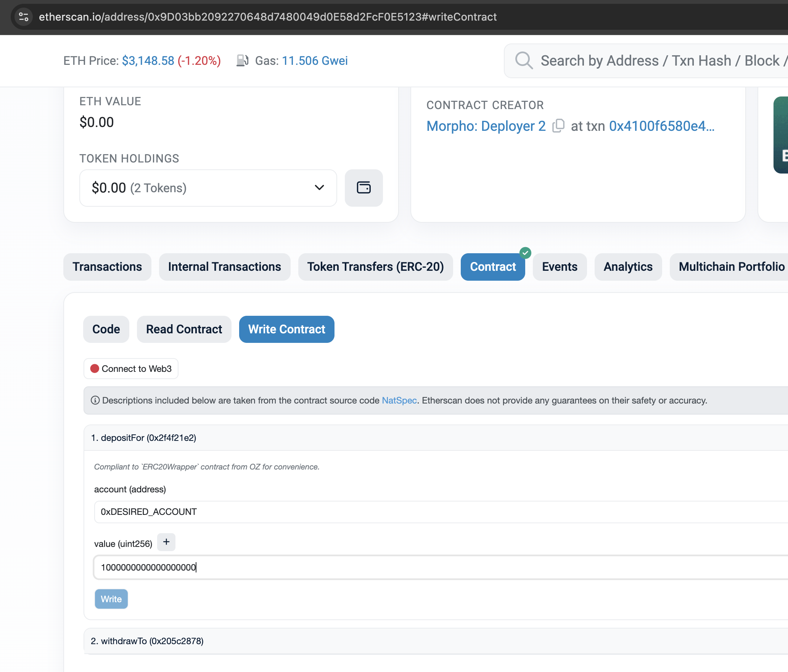Open the token holdings wallet view

[363, 188]
